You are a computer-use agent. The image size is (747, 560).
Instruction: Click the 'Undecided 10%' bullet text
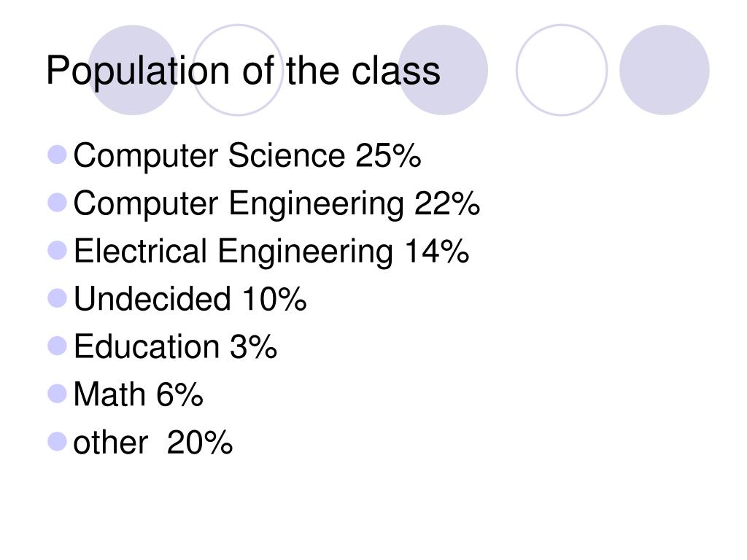coord(190,299)
